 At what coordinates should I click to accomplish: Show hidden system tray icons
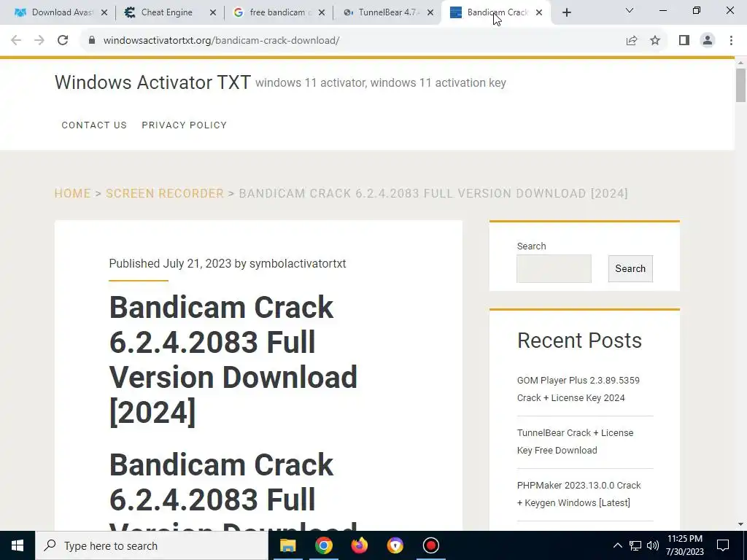click(617, 545)
